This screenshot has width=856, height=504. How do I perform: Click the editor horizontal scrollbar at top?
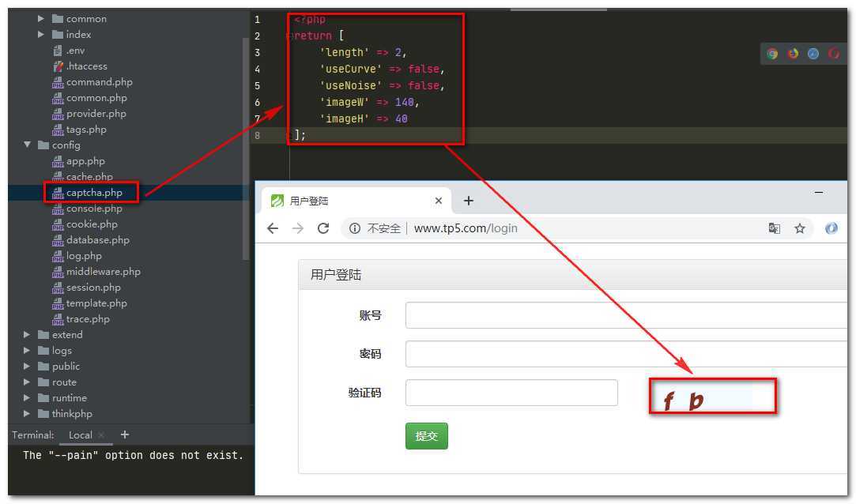[x=559, y=9]
